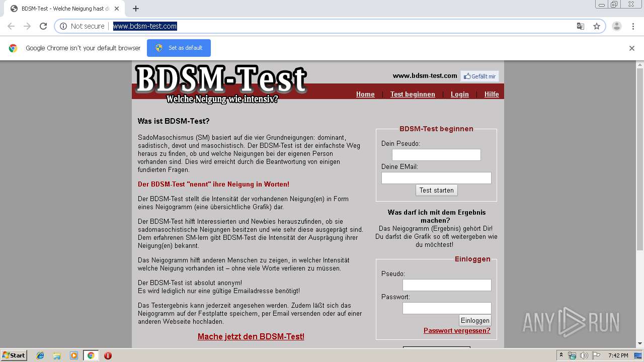Screen dimensions: 644x362
Task: Open the Test beginnen menu link
Action: pyautogui.click(x=413, y=94)
